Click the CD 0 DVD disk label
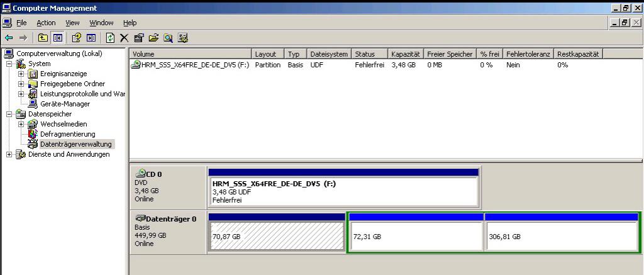644x275 pixels. pos(168,188)
